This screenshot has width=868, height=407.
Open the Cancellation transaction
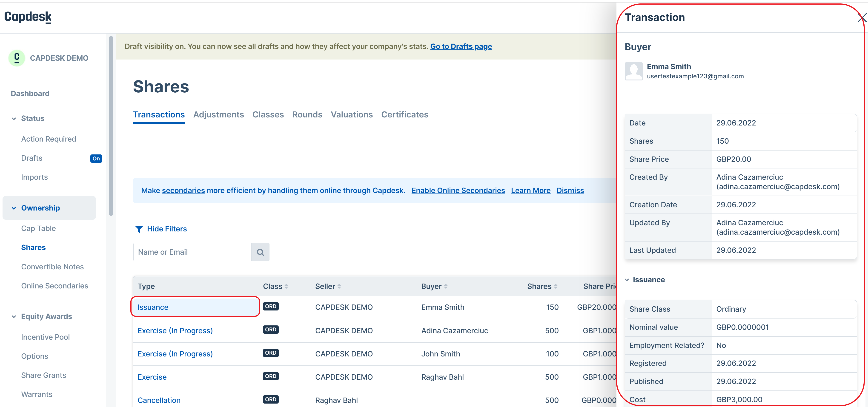pyautogui.click(x=159, y=400)
